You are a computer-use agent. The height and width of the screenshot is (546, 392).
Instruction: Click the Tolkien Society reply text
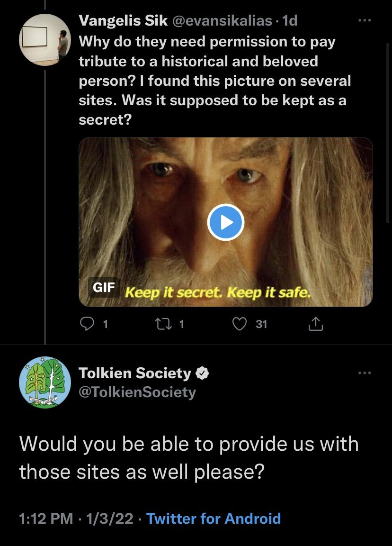(189, 458)
